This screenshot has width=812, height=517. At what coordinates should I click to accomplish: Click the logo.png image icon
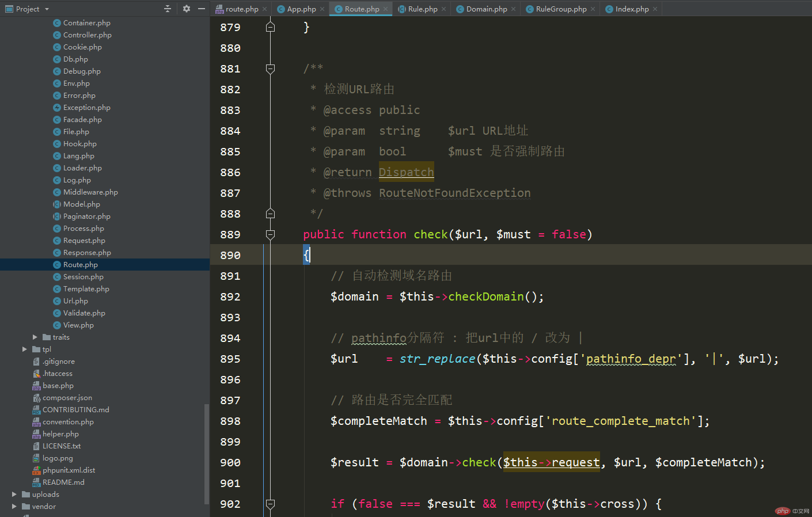coord(36,458)
